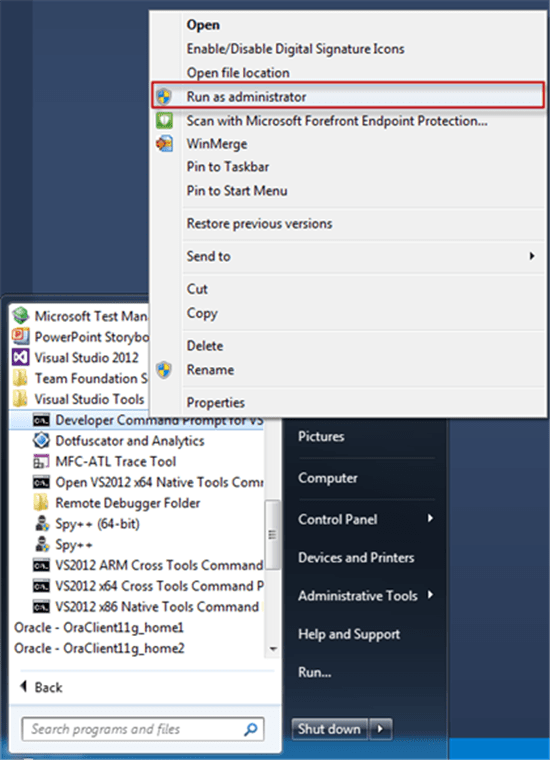Open Pictures from the Start menu

(321, 436)
